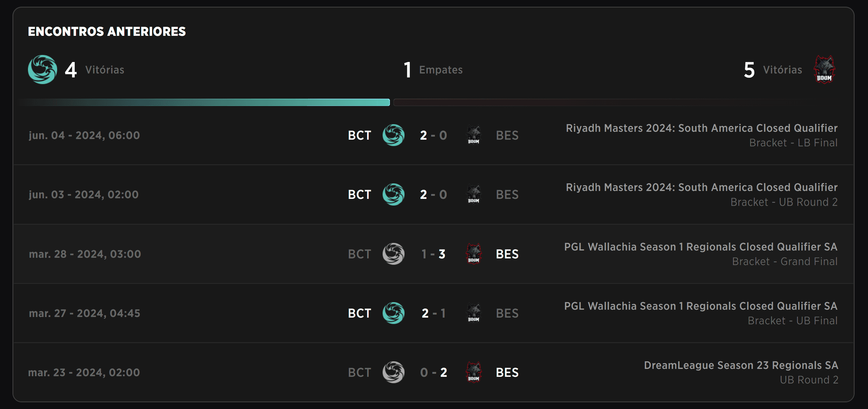Screen dimensions: 868x409
Task: Click BOOM logo in March 23 match
Action: 474,372
